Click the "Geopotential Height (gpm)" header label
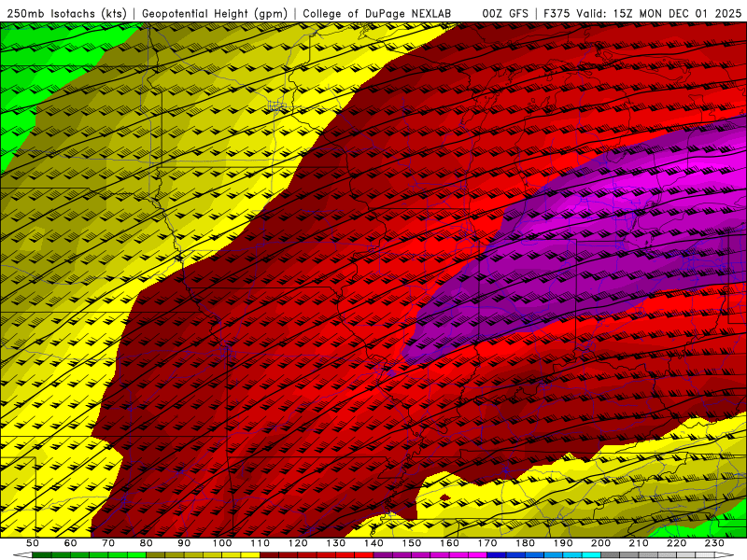The width and height of the screenshot is (747, 560). pos(215,13)
